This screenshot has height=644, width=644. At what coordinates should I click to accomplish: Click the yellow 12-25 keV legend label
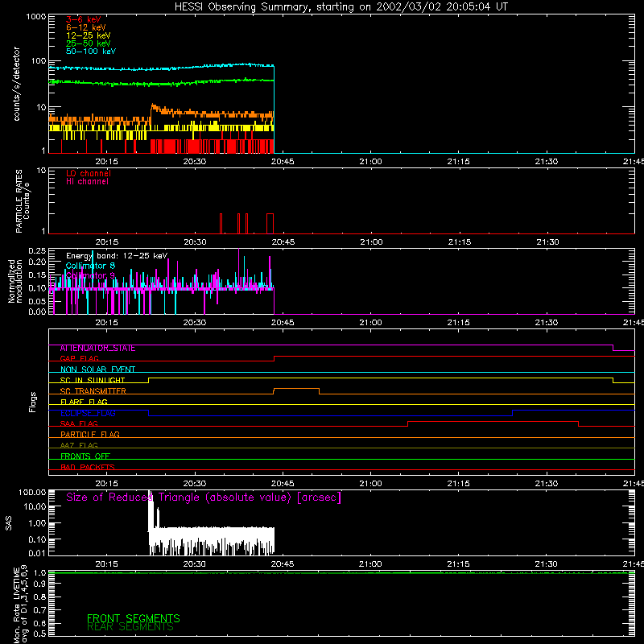coord(89,35)
